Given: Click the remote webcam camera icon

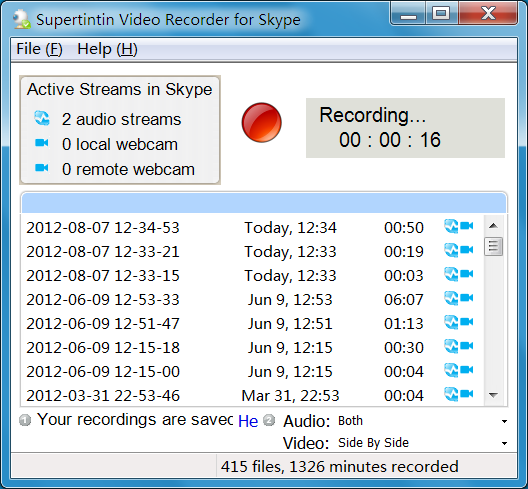Looking at the screenshot, I should click(42, 168).
